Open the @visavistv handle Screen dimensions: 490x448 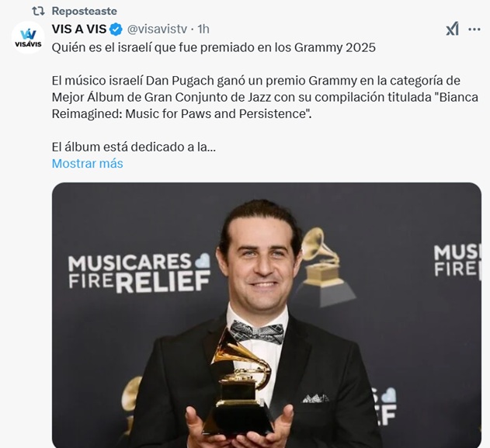[x=157, y=29]
